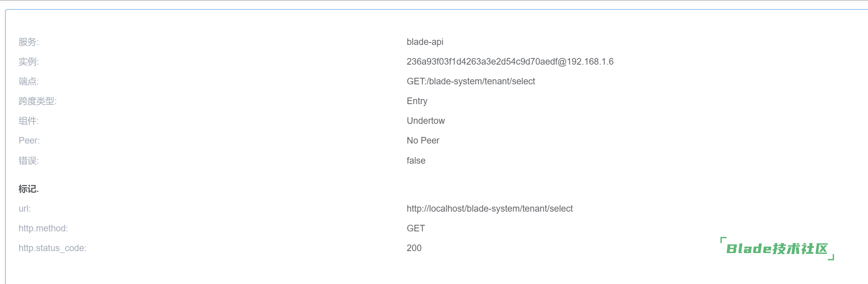The width and height of the screenshot is (868, 284).
Task: Click the Entry span type value
Action: pyautogui.click(x=417, y=101)
